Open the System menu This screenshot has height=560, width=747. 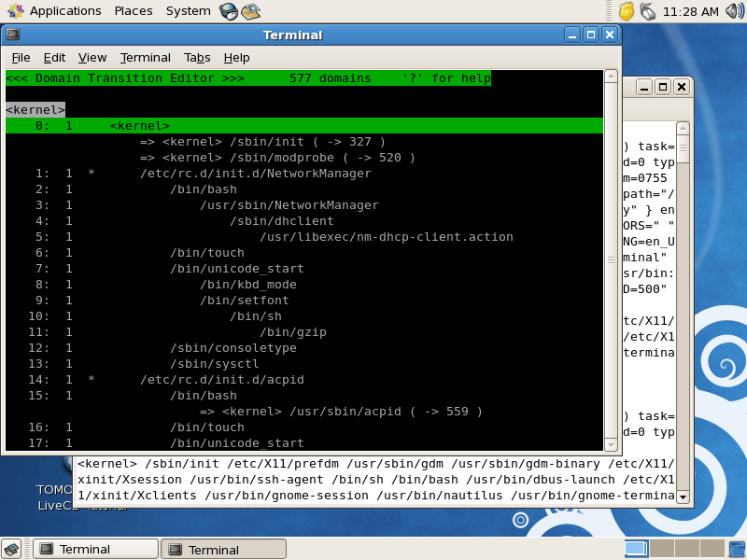pyautogui.click(x=189, y=11)
